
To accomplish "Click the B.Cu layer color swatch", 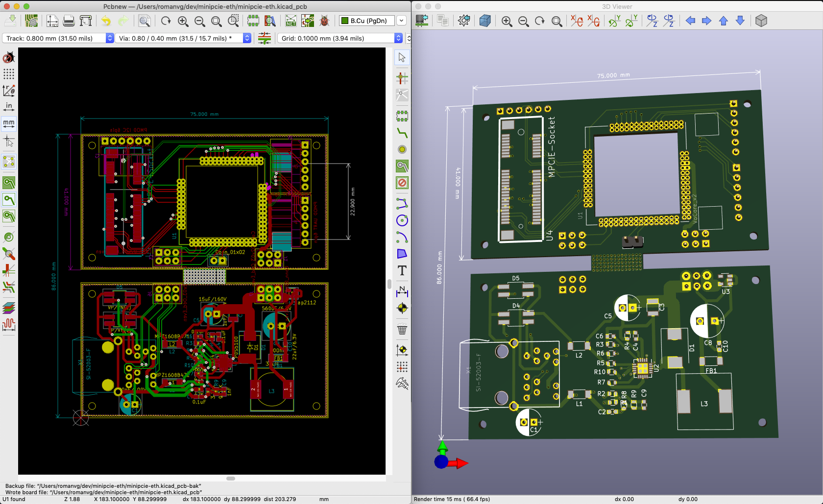I will point(345,21).
